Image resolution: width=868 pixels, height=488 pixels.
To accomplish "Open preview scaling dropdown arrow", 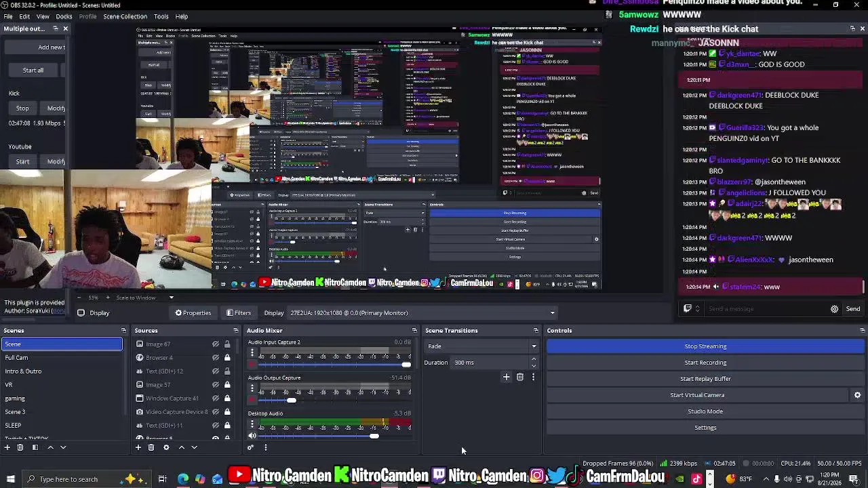I will coord(171,298).
